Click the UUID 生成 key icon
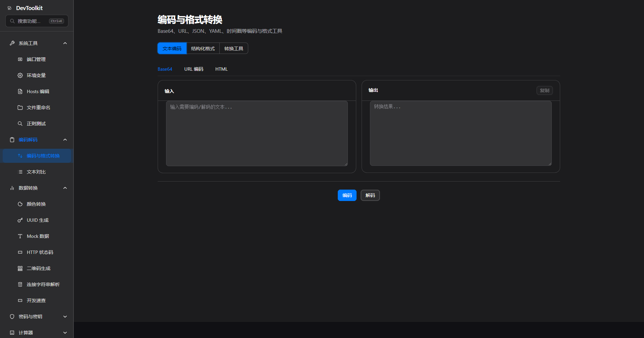Image resolution: width=644 pixels, height=338 pixels. point(20,220)
